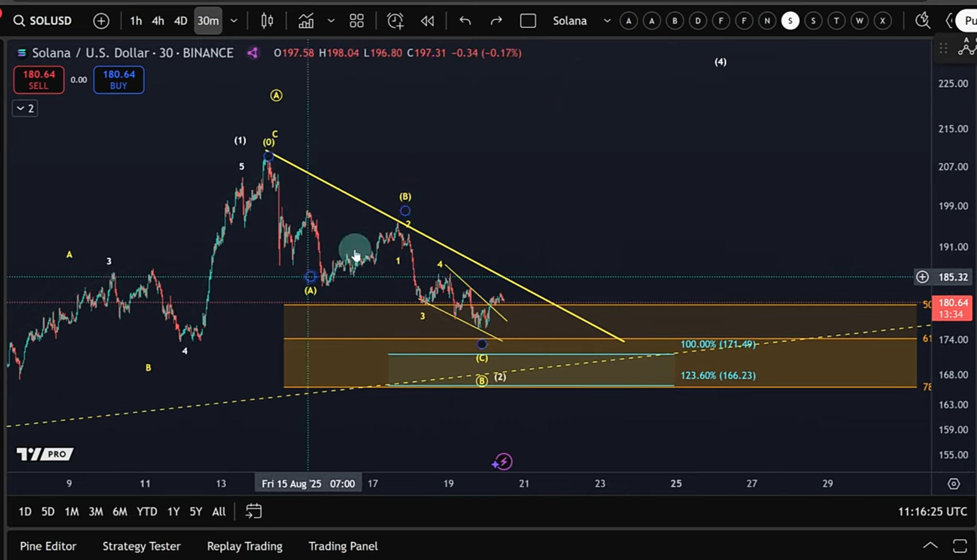Add a symbol to compare with plus icon

[101, 21]
